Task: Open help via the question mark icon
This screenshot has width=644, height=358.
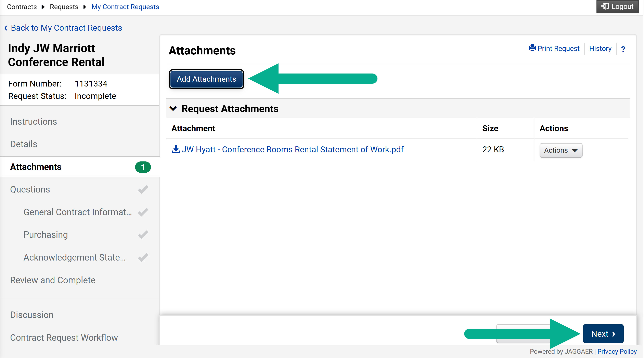Action: [x=623, y=49]
